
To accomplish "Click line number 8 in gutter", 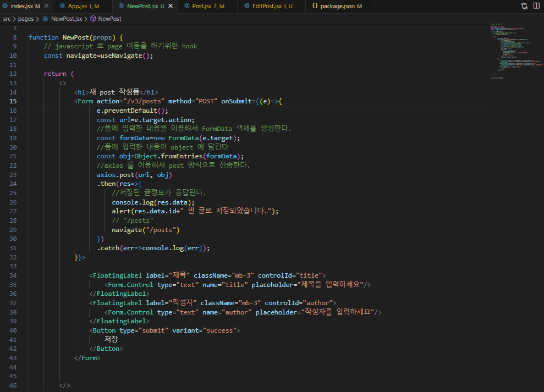I will pos(15,37).
